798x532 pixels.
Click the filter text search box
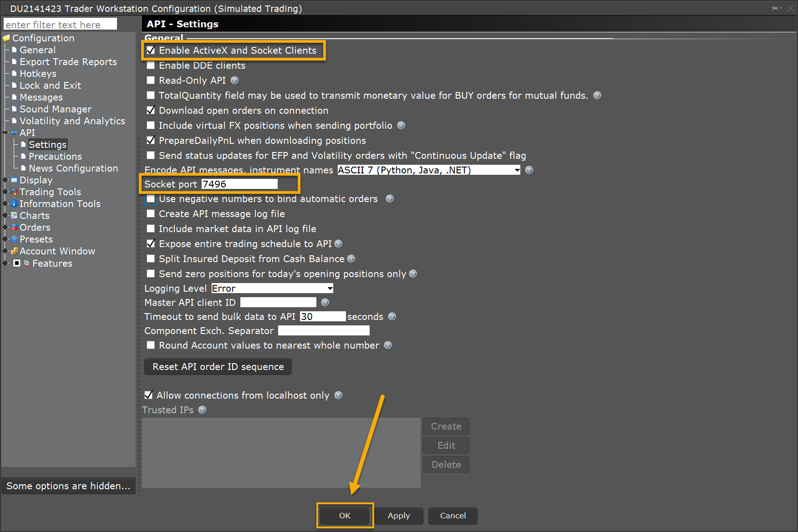click(60, 24)
